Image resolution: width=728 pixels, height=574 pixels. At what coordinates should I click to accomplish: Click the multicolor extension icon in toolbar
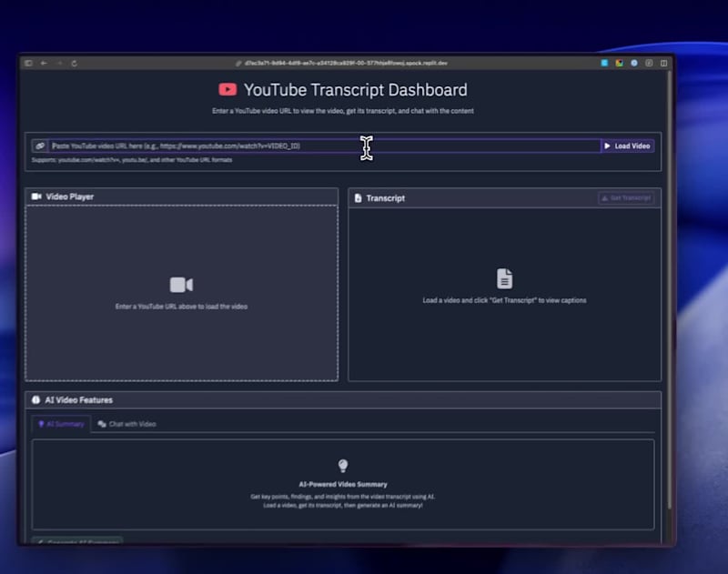pyautogui.click(x=619, y=63)
